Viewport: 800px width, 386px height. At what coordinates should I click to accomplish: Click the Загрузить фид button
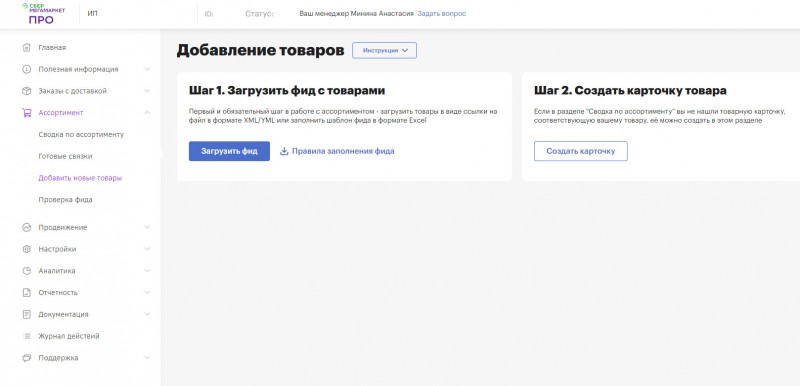click(229, 151)
